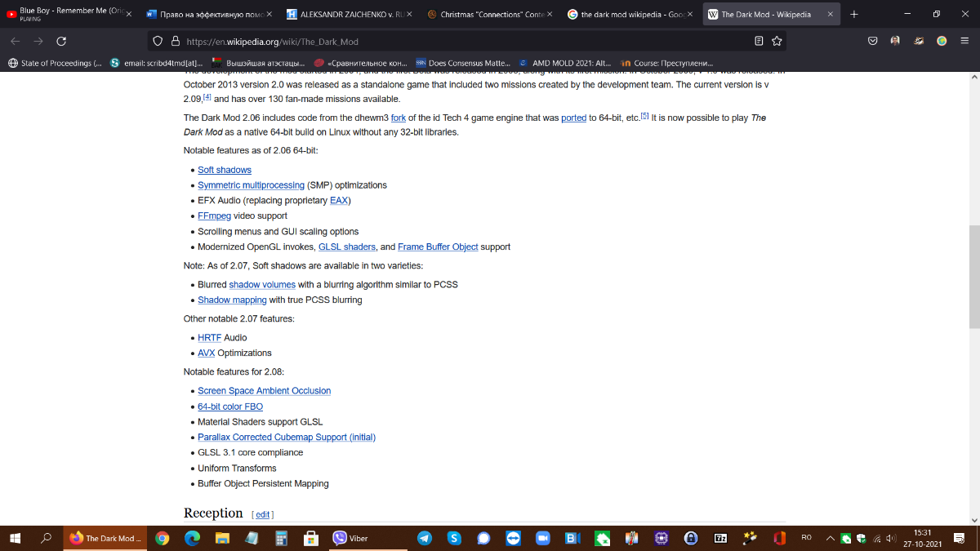Switch to Christmas Connections tab
The width and height of the screenshot is (980, 551).
pos(490,14)
